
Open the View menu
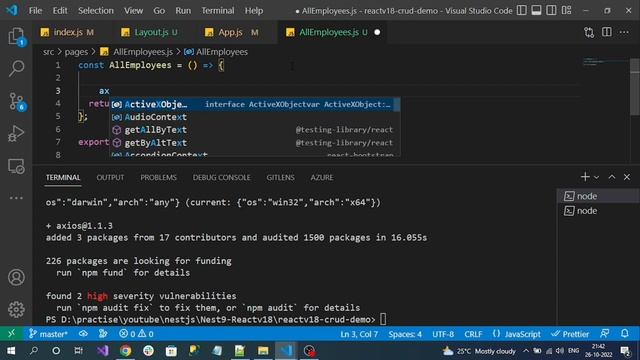(133, 11)
